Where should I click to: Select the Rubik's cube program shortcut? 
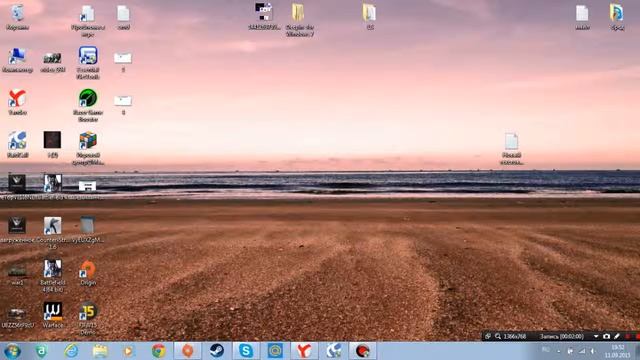(x=88, y=148)
